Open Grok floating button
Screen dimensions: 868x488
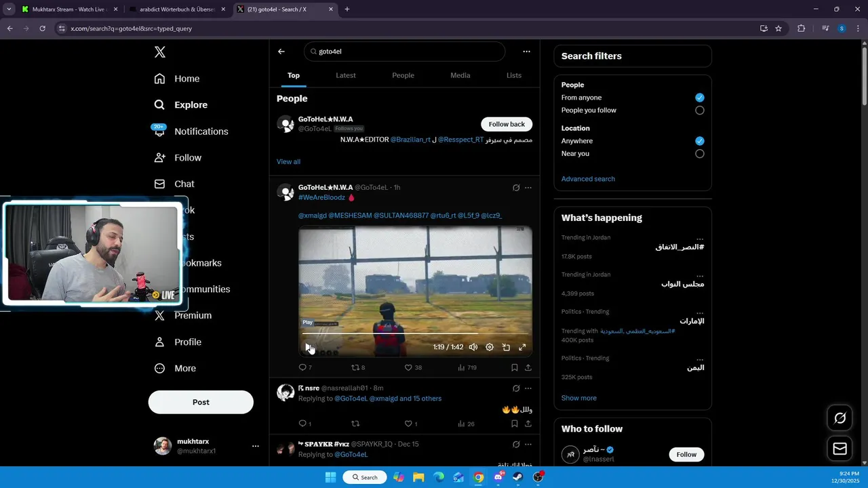click(840, 418)
